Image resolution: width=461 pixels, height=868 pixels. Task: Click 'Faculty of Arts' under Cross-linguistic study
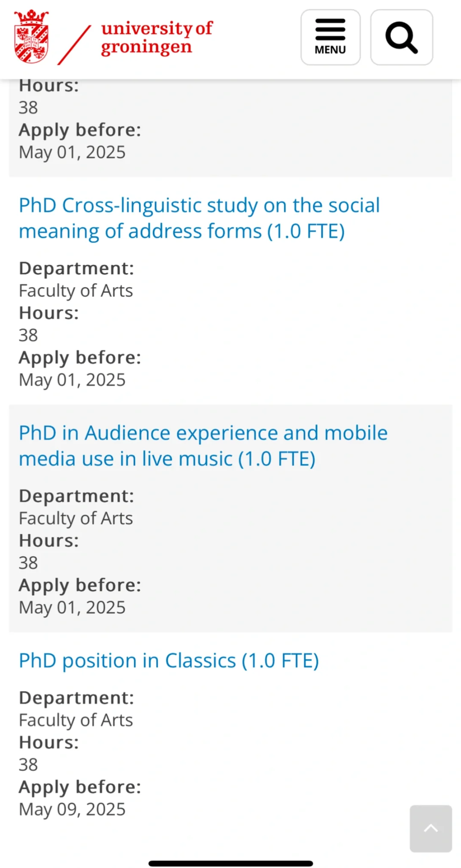76,291
